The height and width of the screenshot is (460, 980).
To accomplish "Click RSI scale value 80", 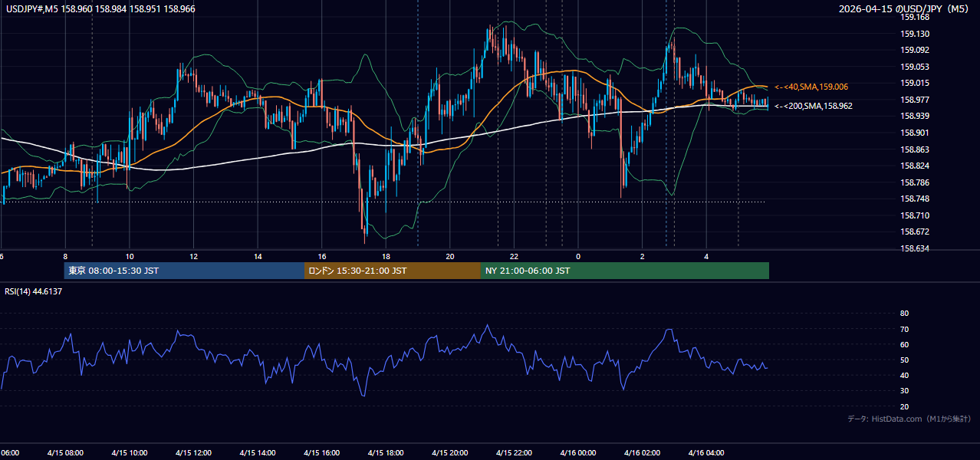I will [904, 314].
